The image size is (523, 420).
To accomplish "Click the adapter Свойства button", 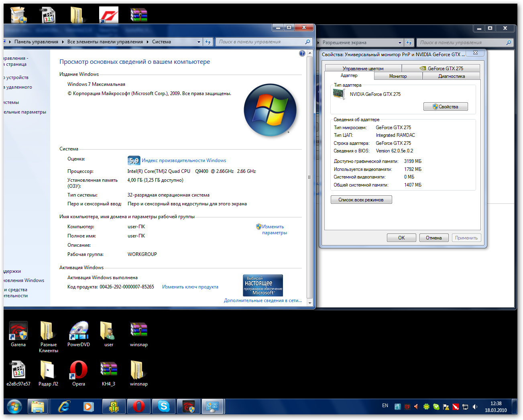I will point(446,107).
